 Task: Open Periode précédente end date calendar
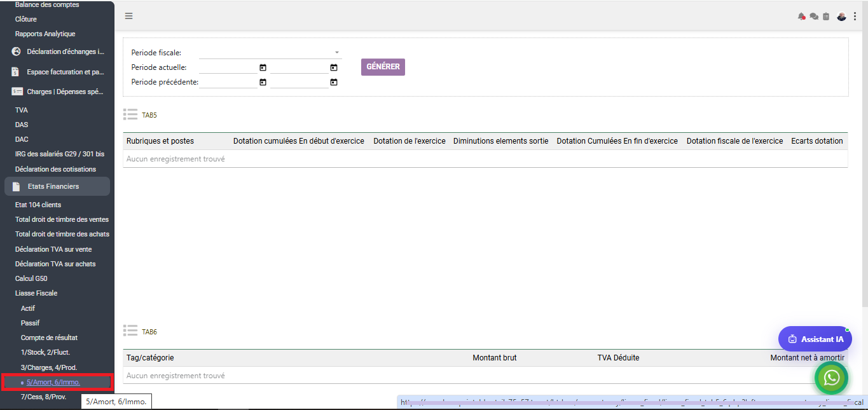pos(334,82)
